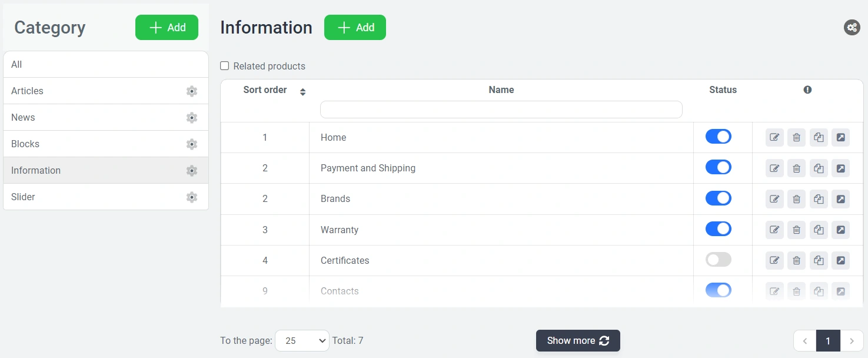Duplicate the Brands information page

(x=819, y=199)
